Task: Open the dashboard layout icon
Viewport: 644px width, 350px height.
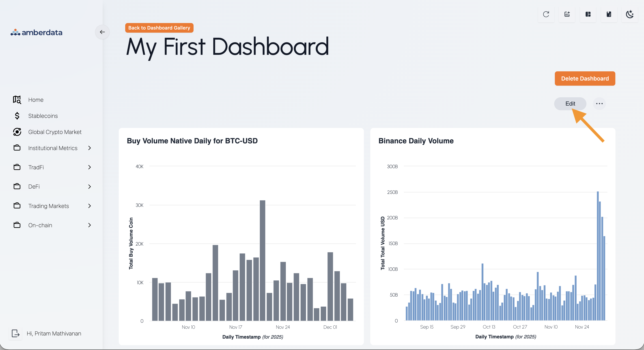Action: point(588,14)
